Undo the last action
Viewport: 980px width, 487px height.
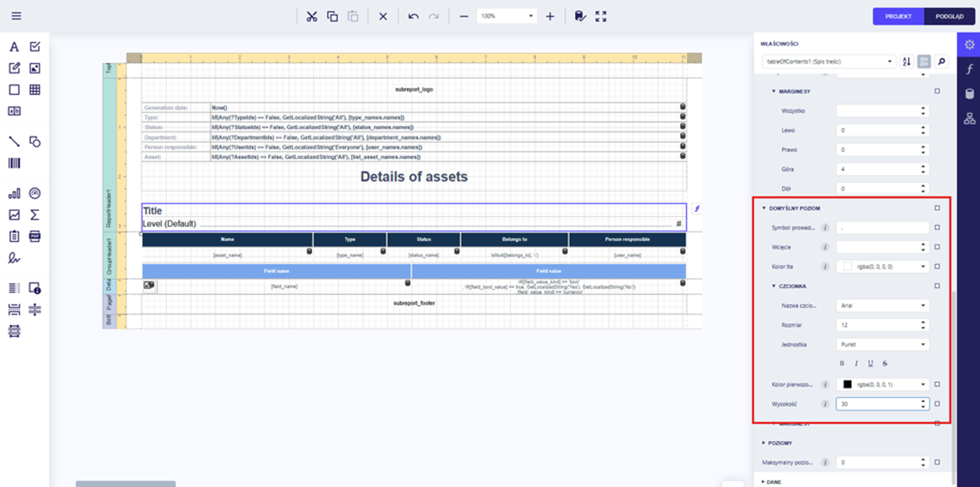point(413,17)
